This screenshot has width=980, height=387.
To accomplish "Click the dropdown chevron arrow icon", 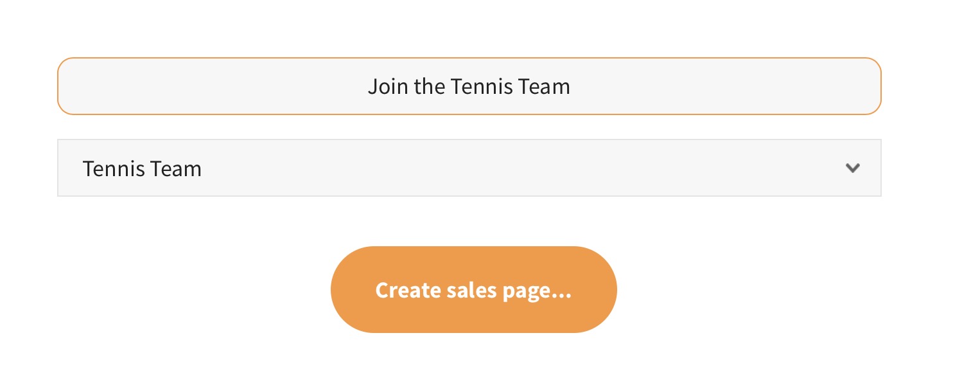I will pyautogui.click(x=852, y=168).
